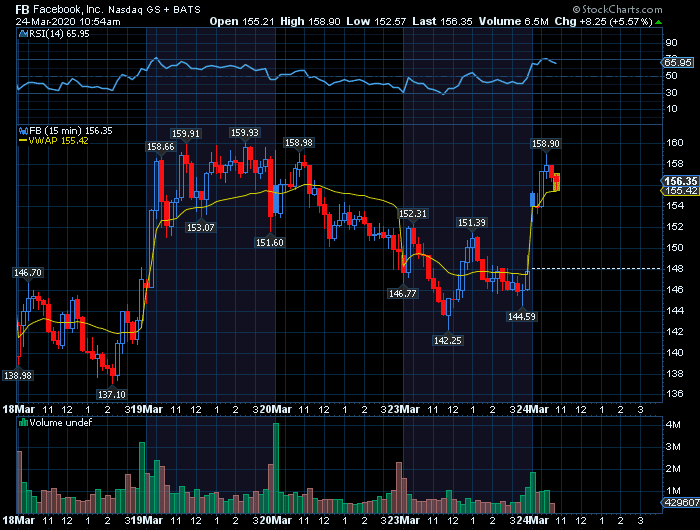
Task: Click the 24Mar date on volume axis
Action: click(532, 520)
